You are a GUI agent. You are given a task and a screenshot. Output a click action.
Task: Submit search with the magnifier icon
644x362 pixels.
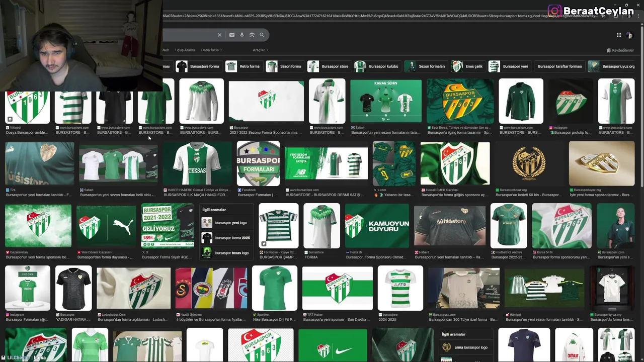pyautogui.click(x=262, y=35)
